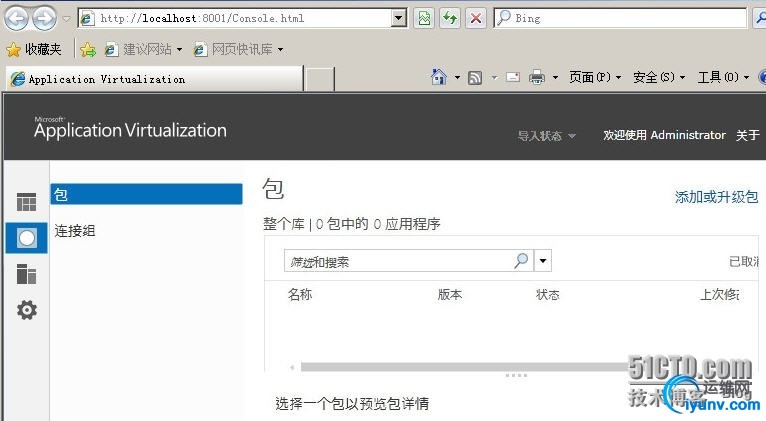Open the 页面(P) menu

pos(595,77)
